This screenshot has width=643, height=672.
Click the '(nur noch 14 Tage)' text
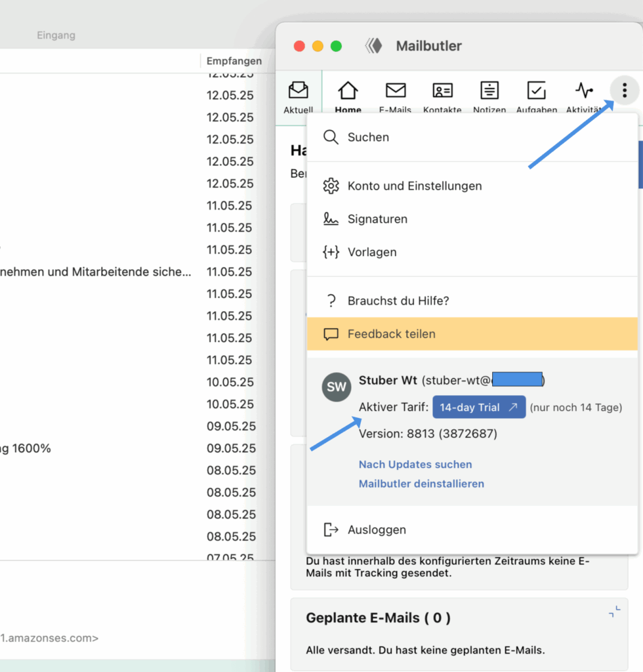point(575,407)
